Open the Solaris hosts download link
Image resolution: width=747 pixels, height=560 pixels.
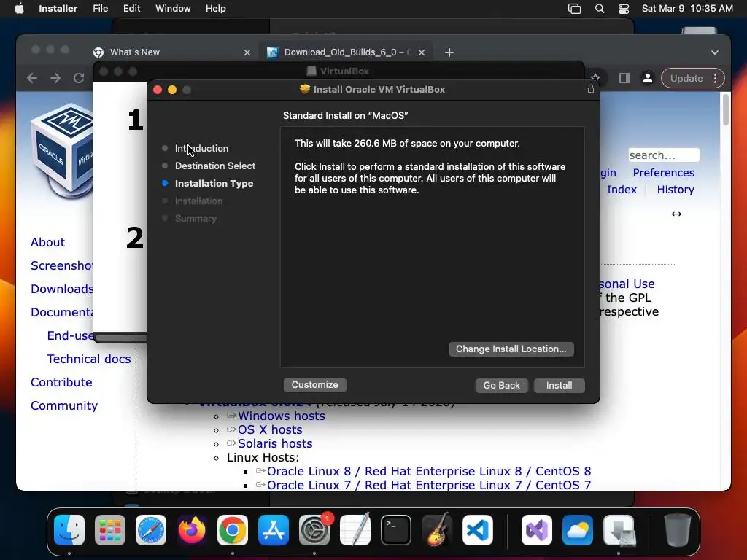click(275, 443)
